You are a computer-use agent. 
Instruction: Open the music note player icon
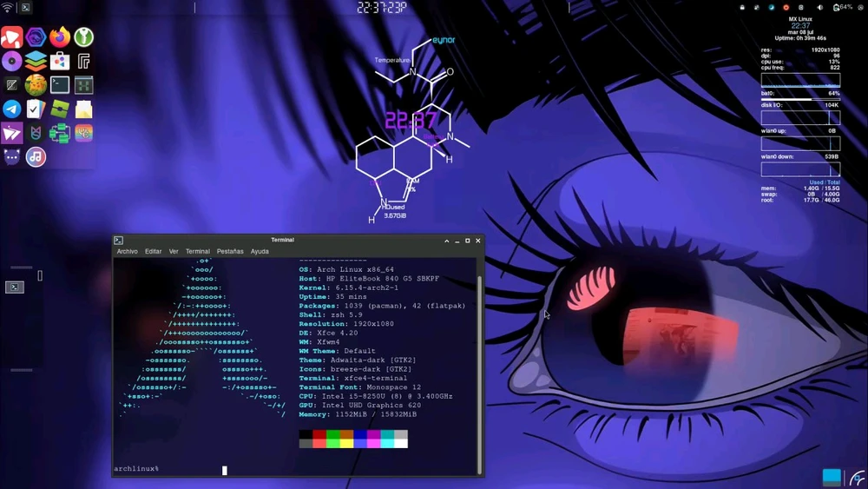pos(36,157)
